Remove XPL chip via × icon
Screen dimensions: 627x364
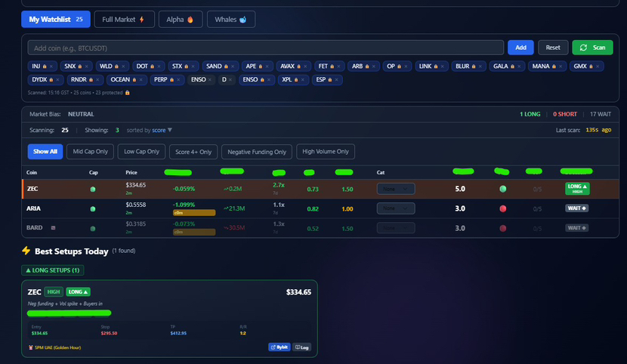[x=303, y=80]
